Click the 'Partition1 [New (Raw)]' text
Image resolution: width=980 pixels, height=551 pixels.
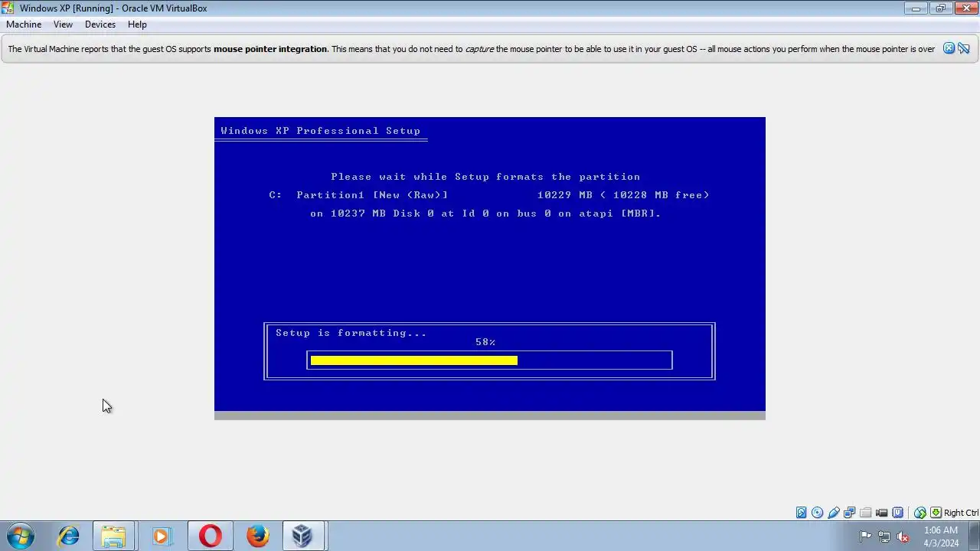[372, 195]
